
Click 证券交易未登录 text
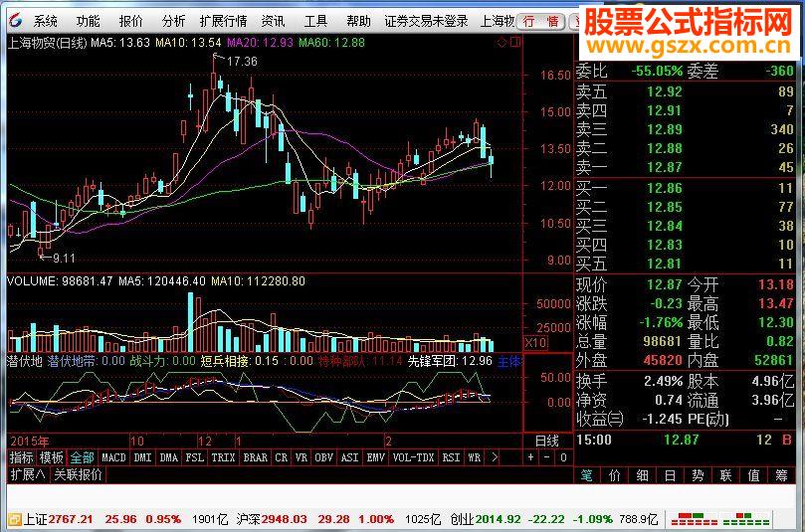point(426,21)
